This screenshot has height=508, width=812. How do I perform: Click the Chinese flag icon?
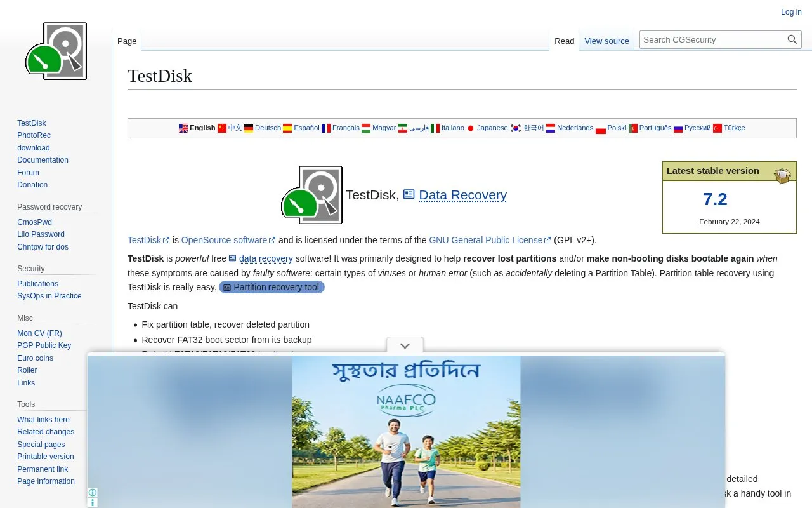[x=222, y=128]
